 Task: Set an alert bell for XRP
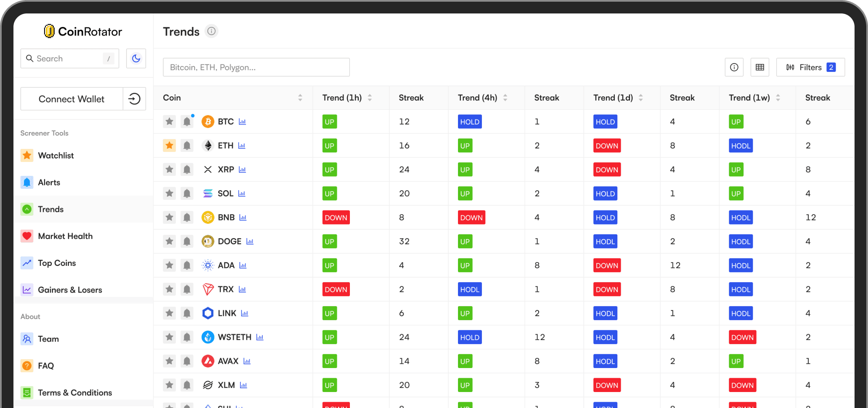click(x=187, y=170)
